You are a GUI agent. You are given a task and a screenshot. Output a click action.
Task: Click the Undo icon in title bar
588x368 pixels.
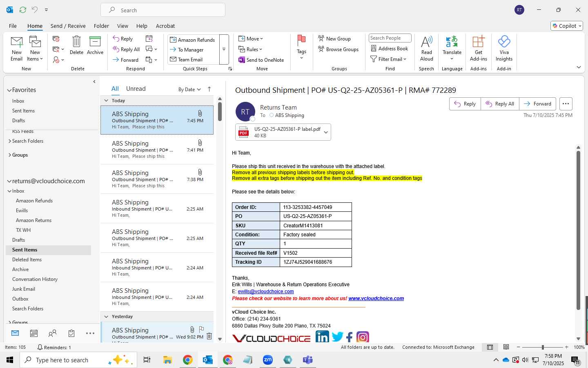tap(35, 10)
